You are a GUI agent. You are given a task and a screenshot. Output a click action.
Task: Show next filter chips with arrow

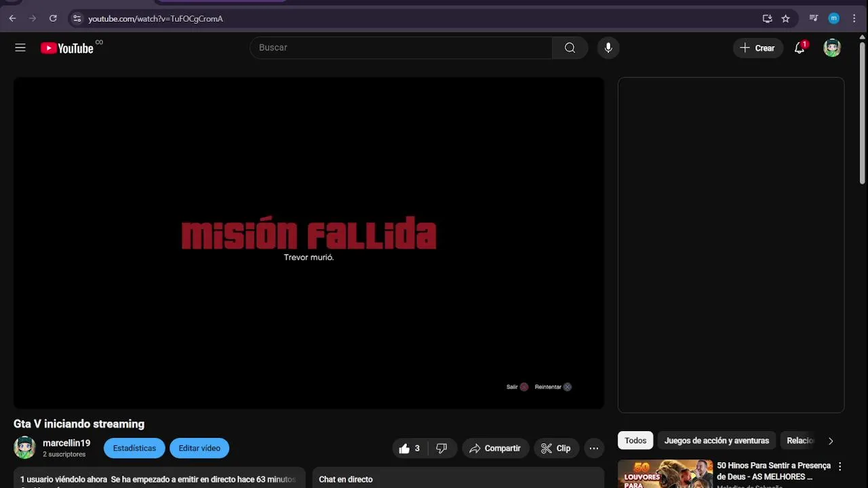click(831, 441)
